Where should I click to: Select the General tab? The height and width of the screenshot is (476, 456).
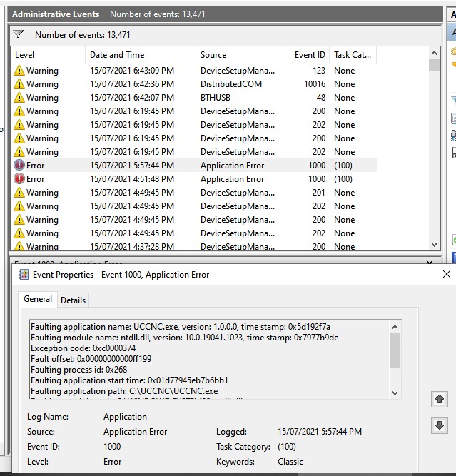[x=38, y=300]
